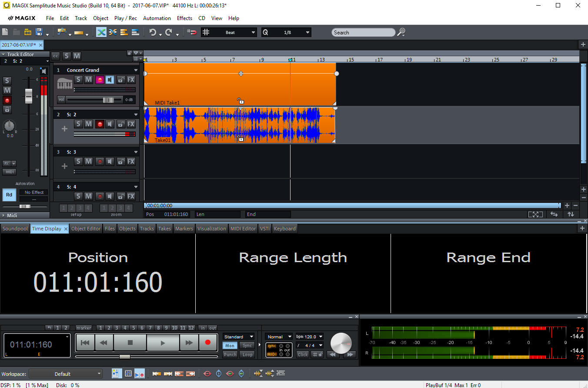Image resolution: width=588 pixels, height=388 pixels.
Task: Click the horizontal arrangement scrollbar
Action: 353,206
